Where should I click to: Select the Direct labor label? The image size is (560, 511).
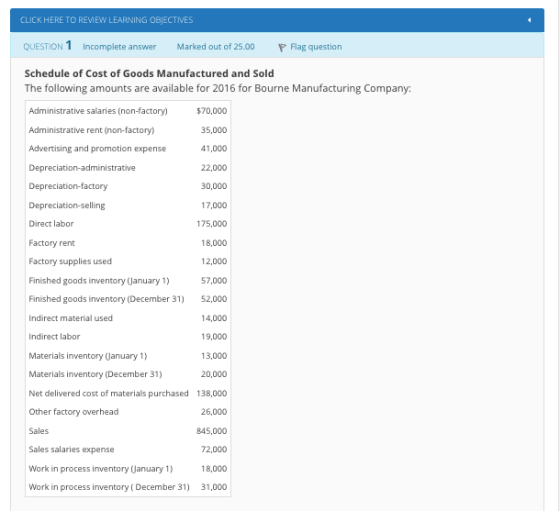coord(51,224)
